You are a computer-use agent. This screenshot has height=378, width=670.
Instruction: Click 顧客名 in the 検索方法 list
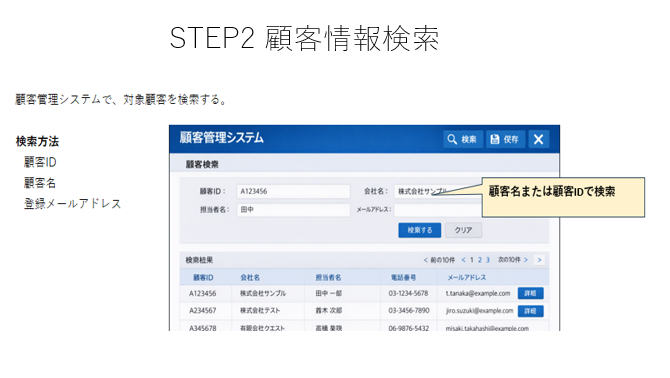point(40,183)
